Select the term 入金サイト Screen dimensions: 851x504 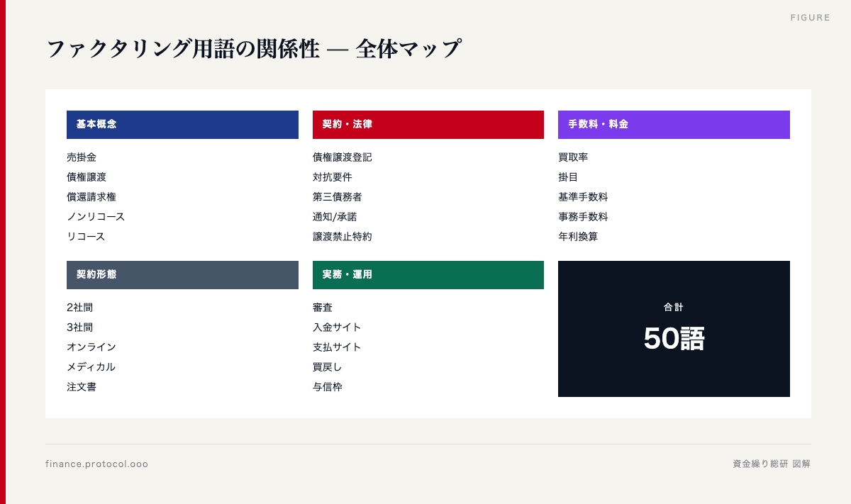337,327
